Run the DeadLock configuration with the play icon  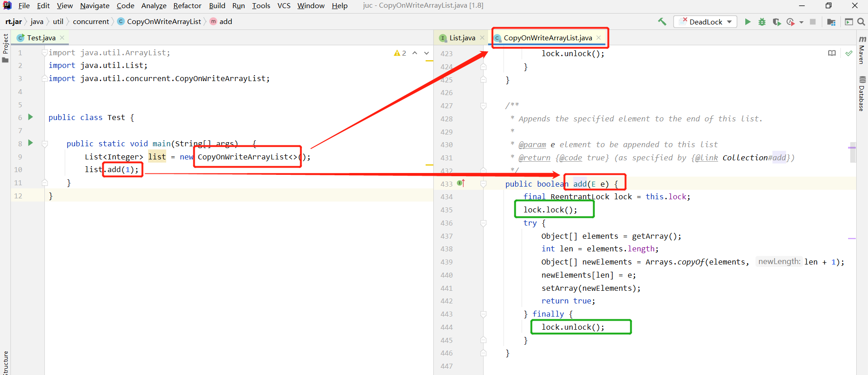pos(748,22)
